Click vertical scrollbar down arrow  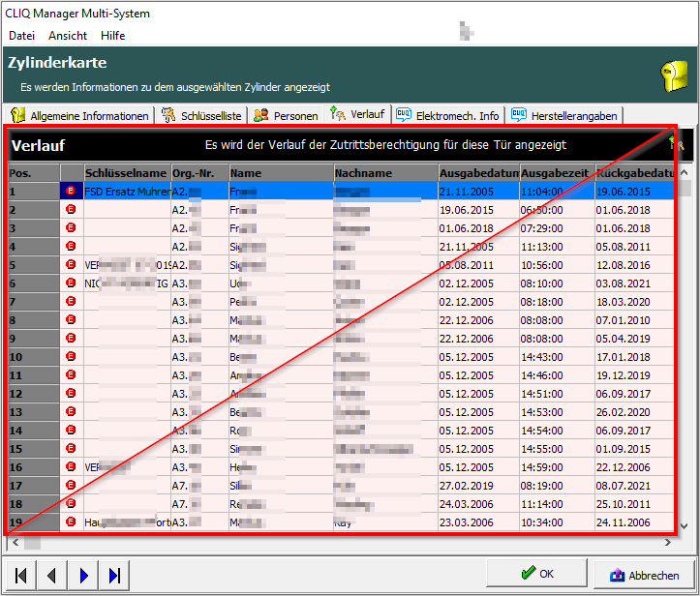coord(684,526)
